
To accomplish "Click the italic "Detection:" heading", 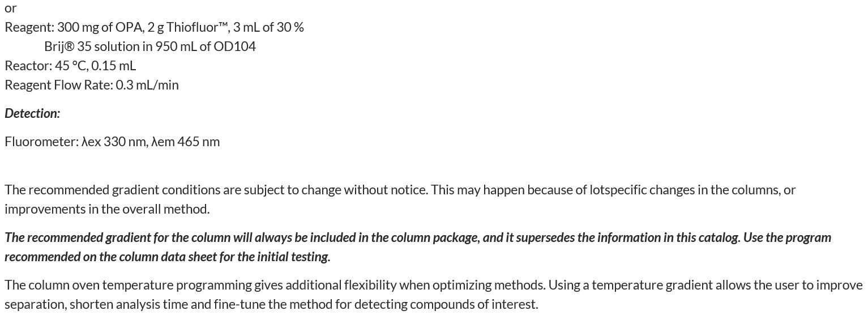I will [x=32, y=113].
